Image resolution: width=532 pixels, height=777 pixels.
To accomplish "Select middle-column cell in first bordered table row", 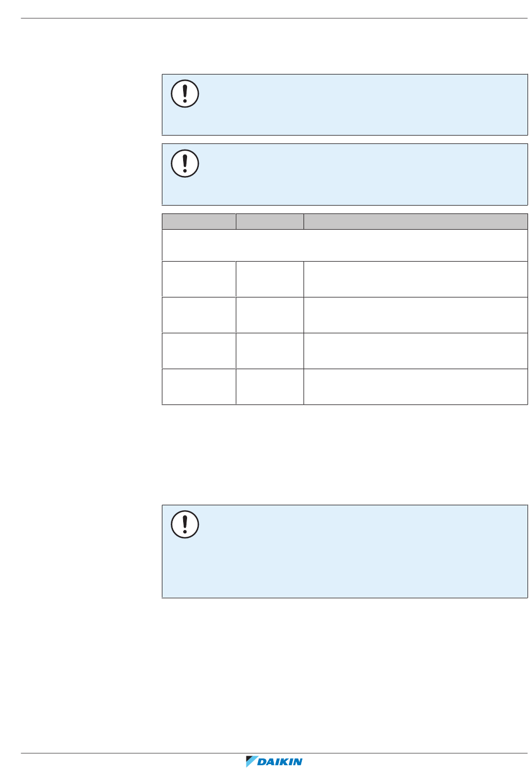I will [269, 279].
